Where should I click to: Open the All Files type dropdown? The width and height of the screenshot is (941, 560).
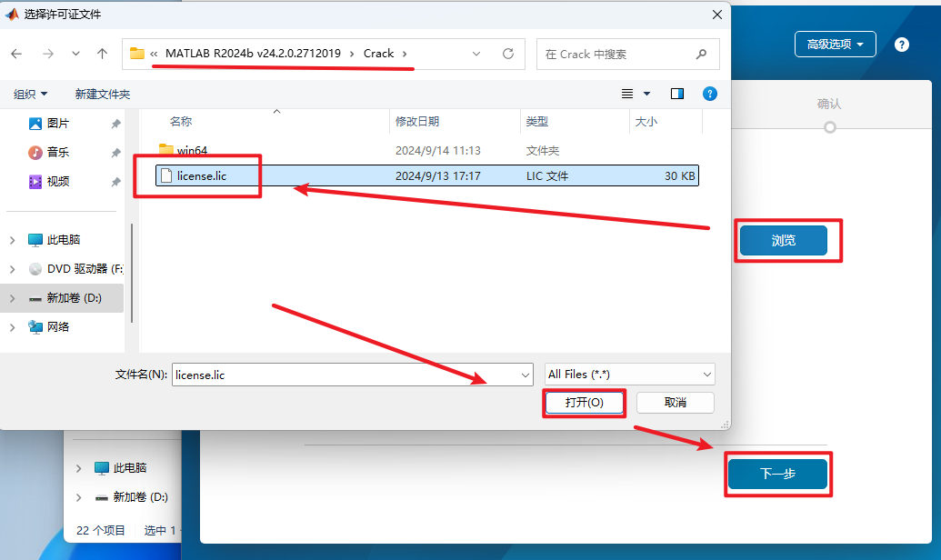tap(630, 375)
